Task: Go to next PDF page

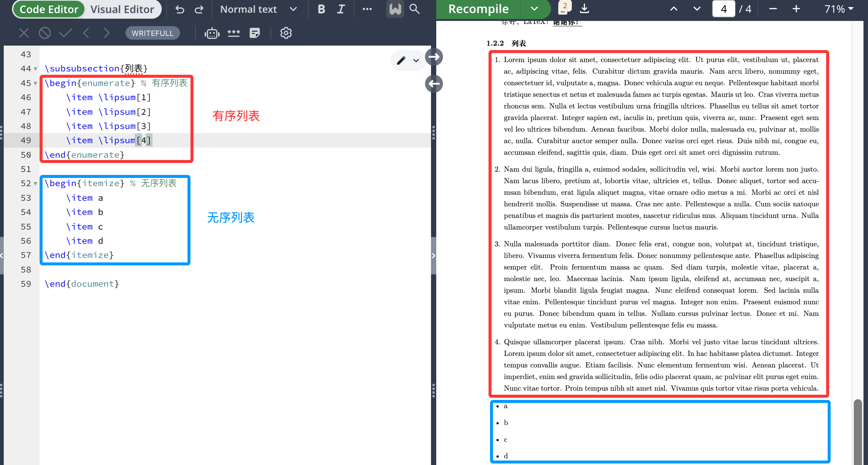Action: 697,9
